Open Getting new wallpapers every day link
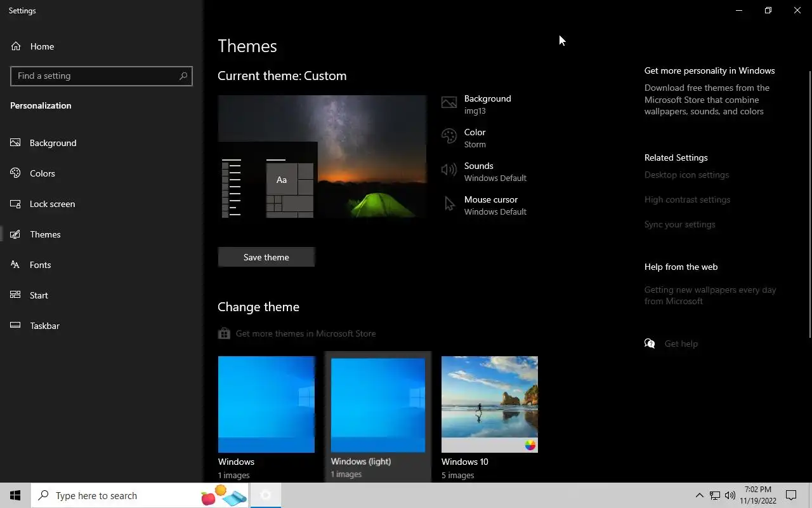The image size is (812, 508). pyautogui.click(x=710, y=295)
